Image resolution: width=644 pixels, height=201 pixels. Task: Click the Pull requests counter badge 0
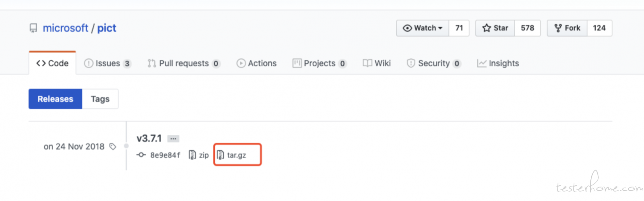pyautogui.click(x=216, y=64)
